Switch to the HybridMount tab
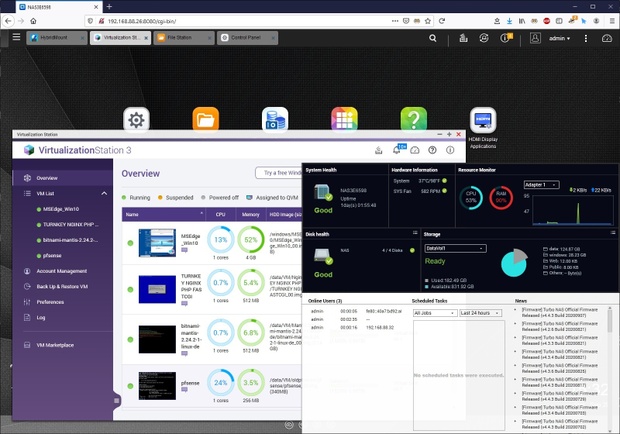The height and width of the screenshot is (434, 620). (x=57, y=38)
